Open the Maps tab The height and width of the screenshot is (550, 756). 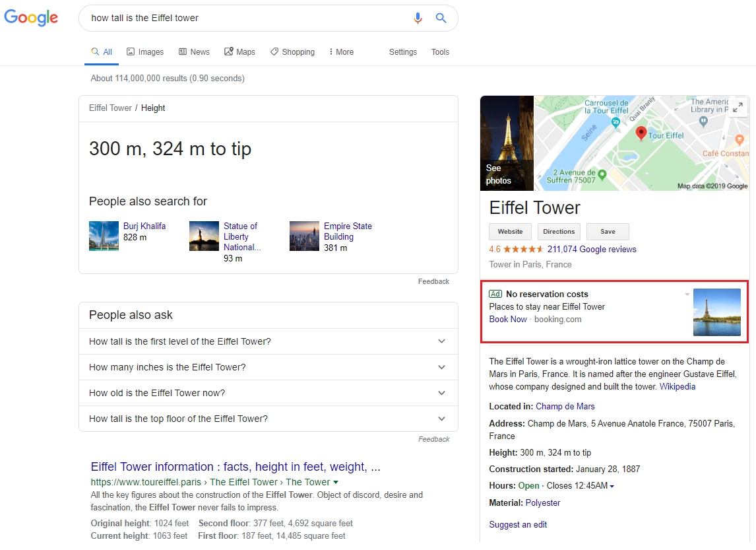click(239, 52)
